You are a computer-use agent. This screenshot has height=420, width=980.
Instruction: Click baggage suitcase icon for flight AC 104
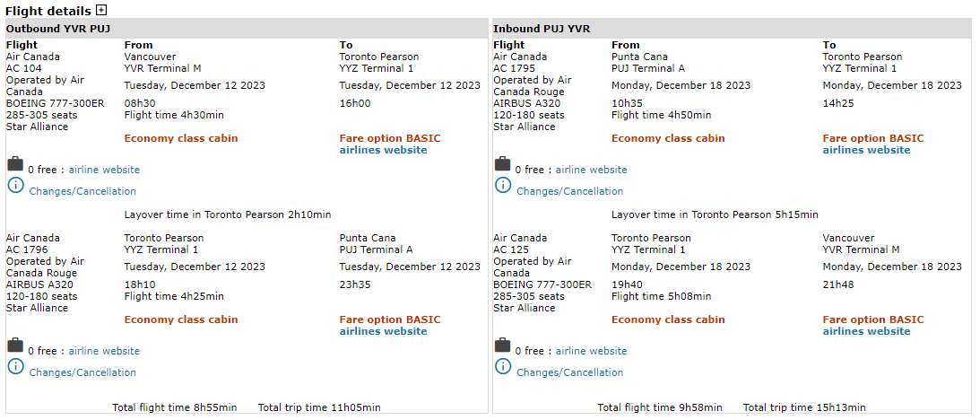point(15,164)
